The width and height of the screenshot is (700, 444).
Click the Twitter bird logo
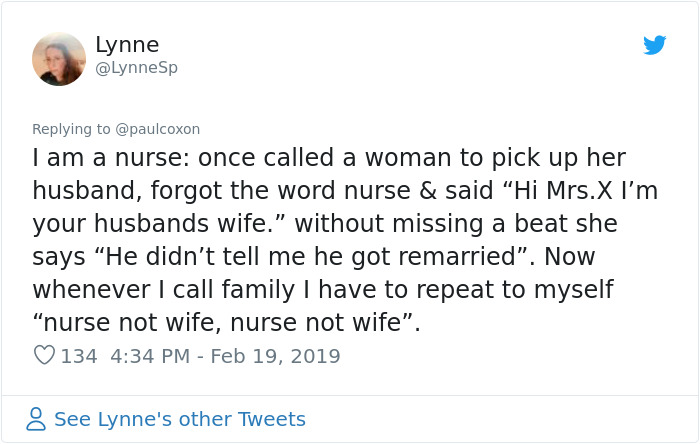click(655, 45)
